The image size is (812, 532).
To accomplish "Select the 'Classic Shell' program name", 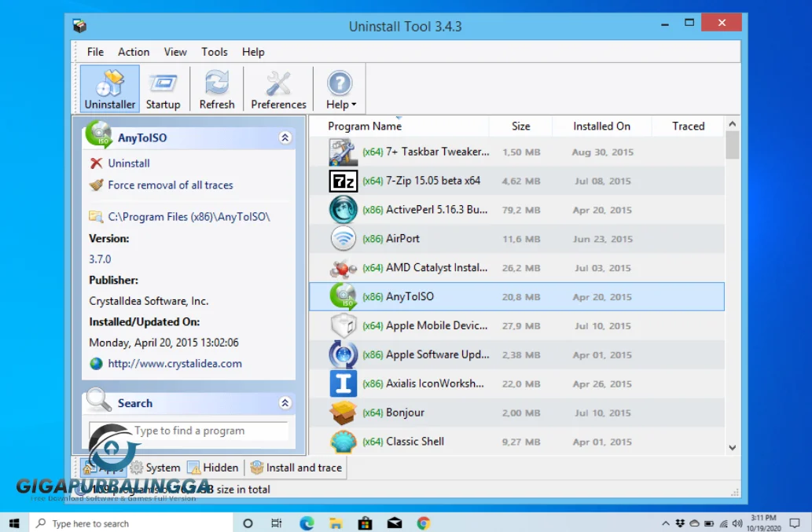I will point(415,442).
